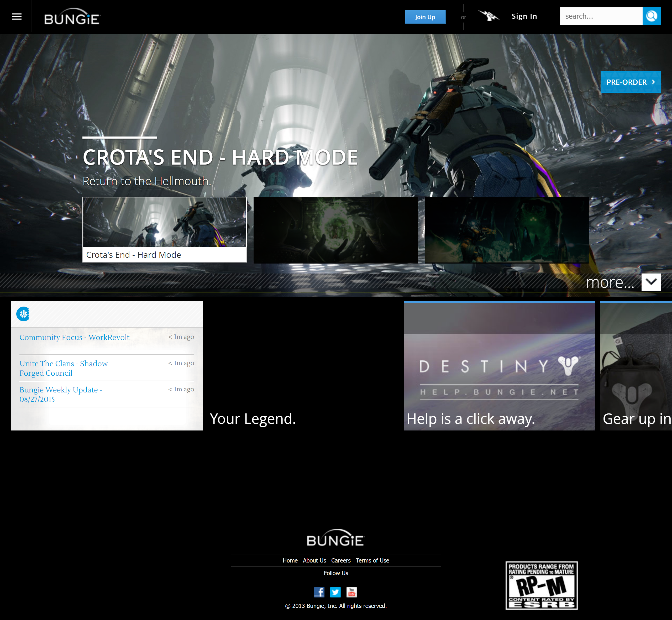
Task: Click the search magnifier icon
Action: (x=651, y=16)
